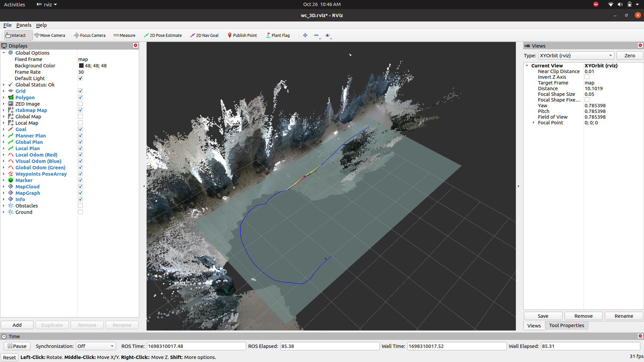Expand the Global Status: Ok node
The height and width of the screenshot is (362, 644).
[4, 84]
